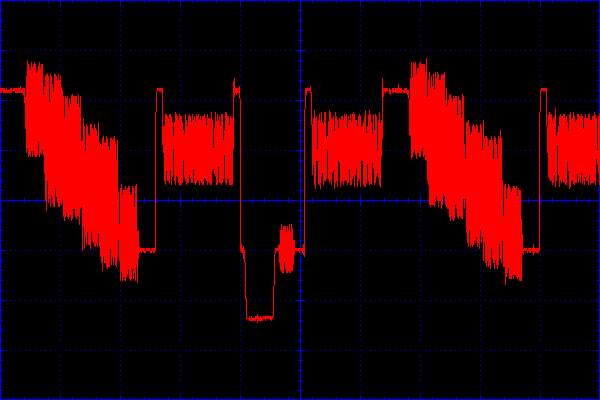
Task: Click the rising edge before the first noise block
Action: pyautogui.click(x=157, y=170)
